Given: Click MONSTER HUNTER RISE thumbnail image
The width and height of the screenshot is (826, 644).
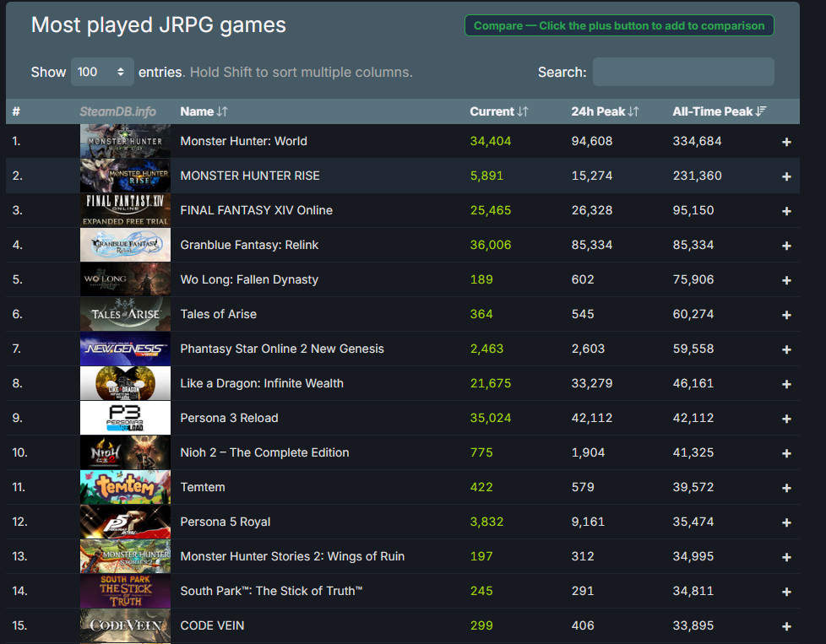Looking at the screenshot, I should point(125,176).
